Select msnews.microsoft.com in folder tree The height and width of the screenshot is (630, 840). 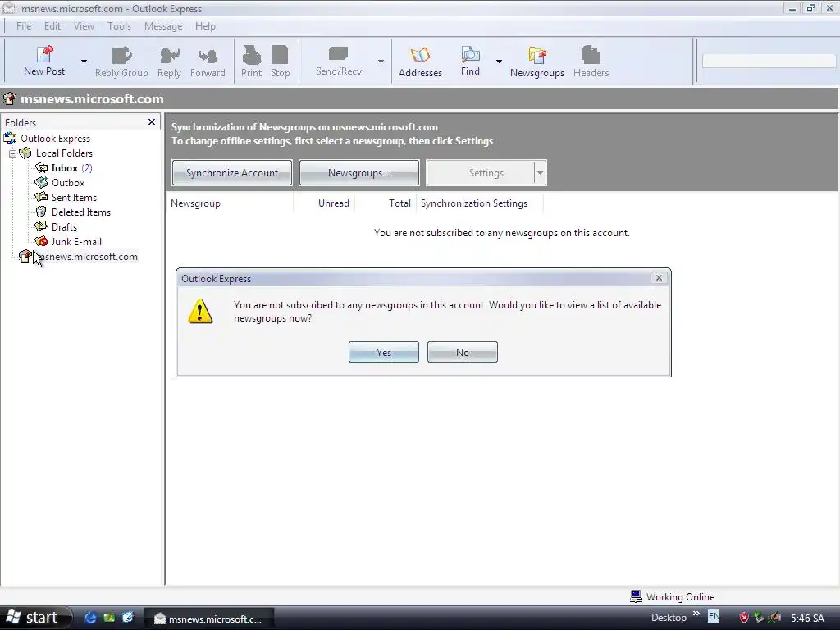(x=87, y=257)
